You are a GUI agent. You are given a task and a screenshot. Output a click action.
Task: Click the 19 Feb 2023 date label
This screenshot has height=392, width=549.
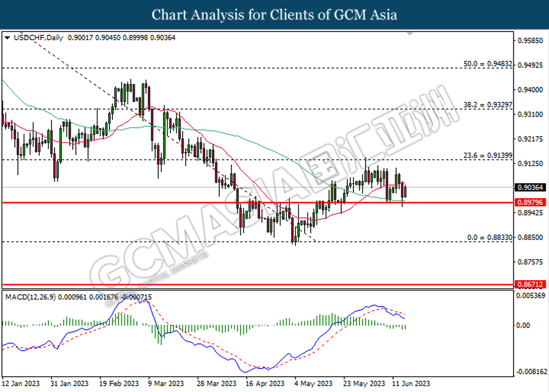pyautogui.click(x=119, y=383)
